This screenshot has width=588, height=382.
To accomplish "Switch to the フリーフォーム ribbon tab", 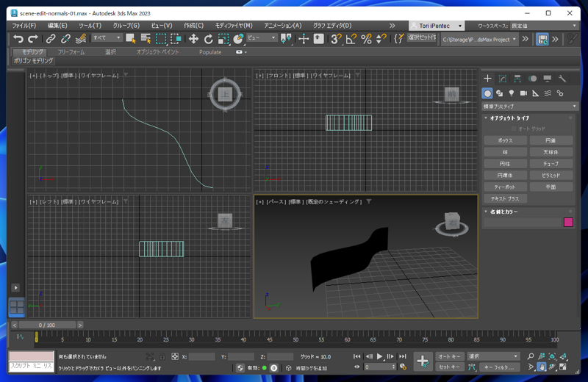I will coord(71,52).
